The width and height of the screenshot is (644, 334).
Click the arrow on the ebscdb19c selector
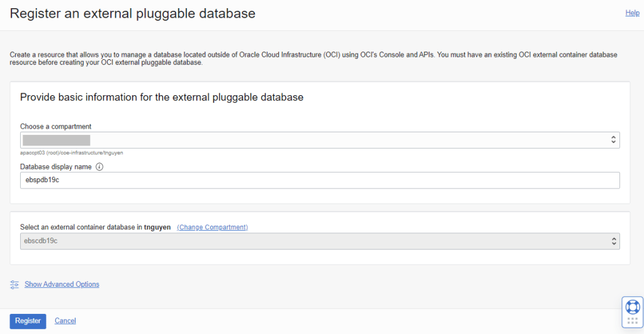(613, 241)
